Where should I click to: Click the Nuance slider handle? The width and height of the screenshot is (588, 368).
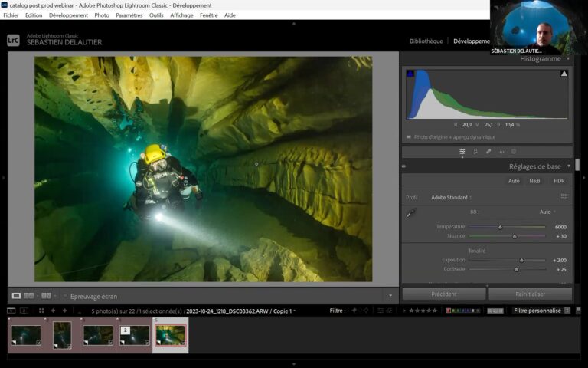514,237
